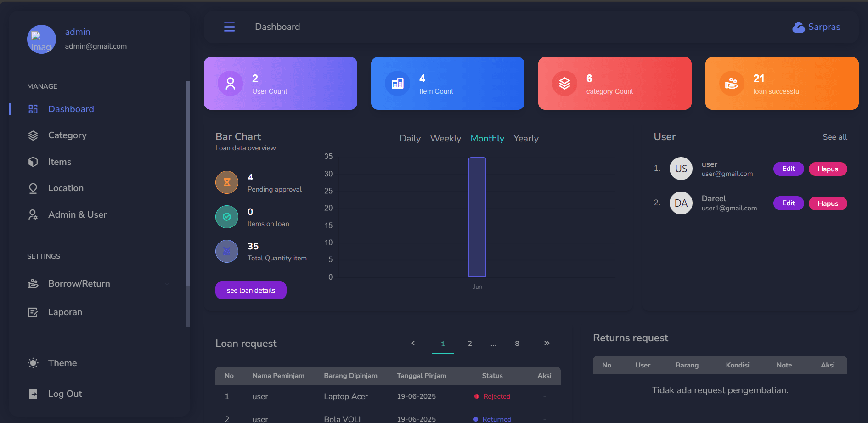Click the Laporan report icon in sidebar

pyautogui.click(x=33, y=312)
